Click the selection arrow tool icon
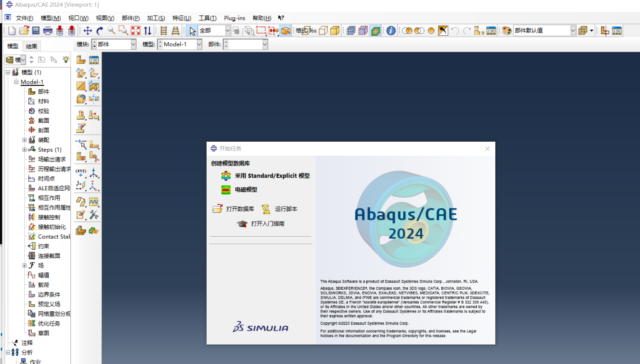Viewport: 640px width, 364px height. click(192, 31)
